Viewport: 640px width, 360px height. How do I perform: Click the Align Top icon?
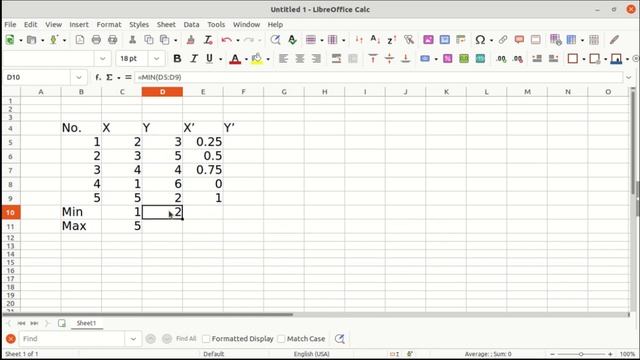pos(373,59)
